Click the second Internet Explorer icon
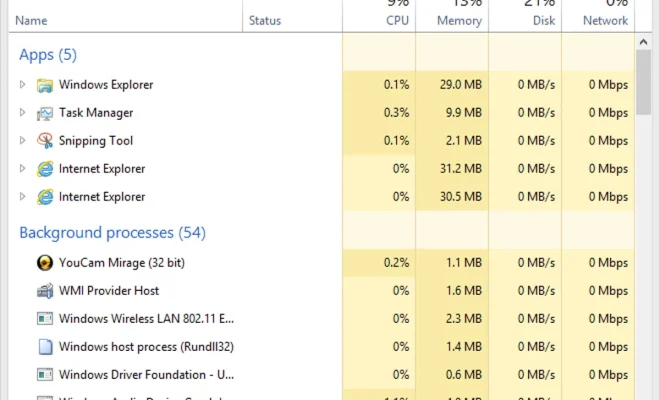 pyautogui.click(x=45, y=197)
